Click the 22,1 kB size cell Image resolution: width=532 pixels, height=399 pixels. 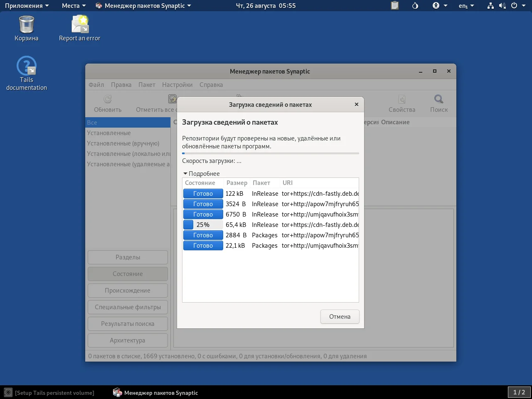tap(235, 246)
